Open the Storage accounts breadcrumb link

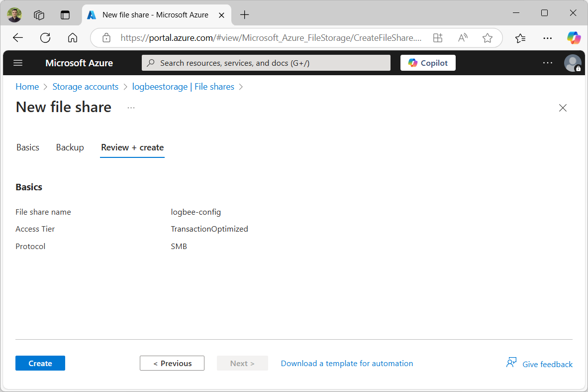[x=85, y=86]
